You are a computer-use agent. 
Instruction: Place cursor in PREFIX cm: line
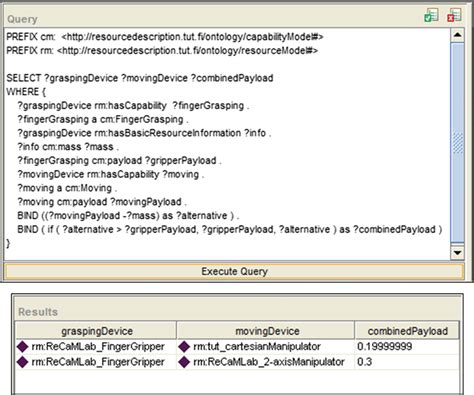click(x=165, y=37)
